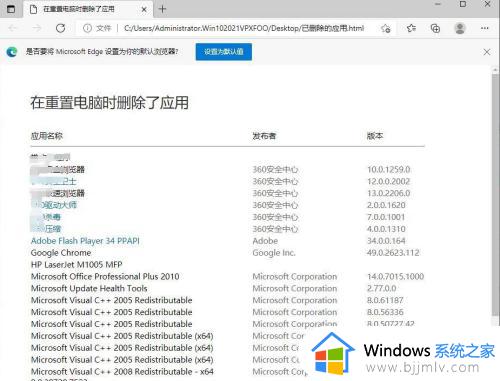The image size is (500, 381).
Task: Click the Google Inc. publisher text
Action: click(x=274, y=253)
